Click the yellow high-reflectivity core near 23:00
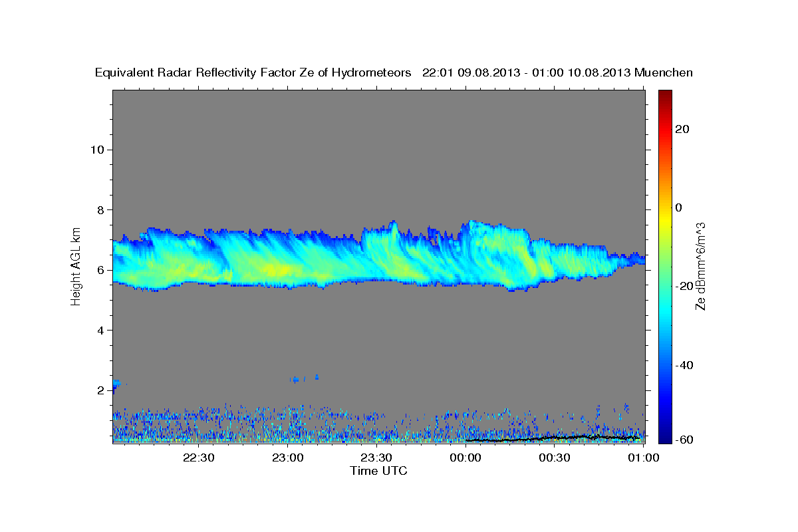798x532 pixels. (x=276, y=269)
